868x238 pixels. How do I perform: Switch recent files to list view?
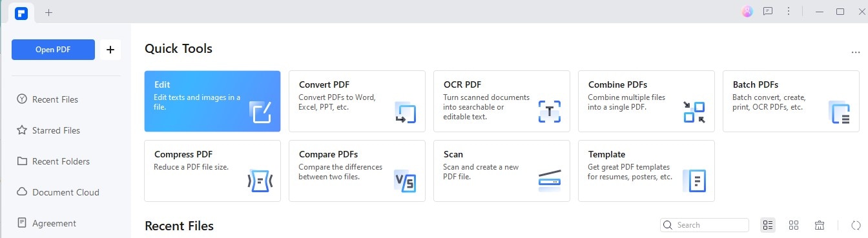click(768, 225)
